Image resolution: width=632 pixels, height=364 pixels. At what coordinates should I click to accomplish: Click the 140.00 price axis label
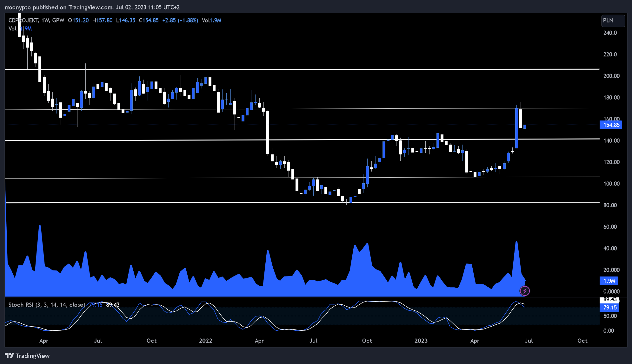click(x=611, y=141)
